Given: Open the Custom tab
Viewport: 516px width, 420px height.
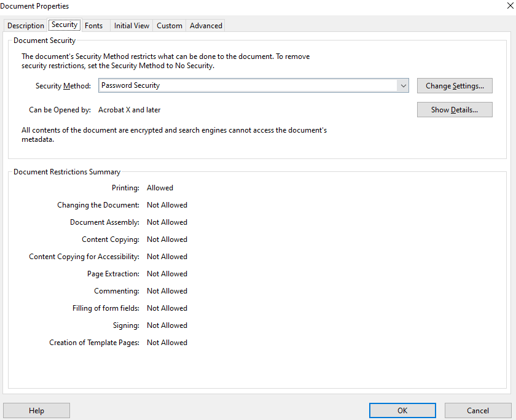Looking at the screenshot, I should (x=170, y=26).
